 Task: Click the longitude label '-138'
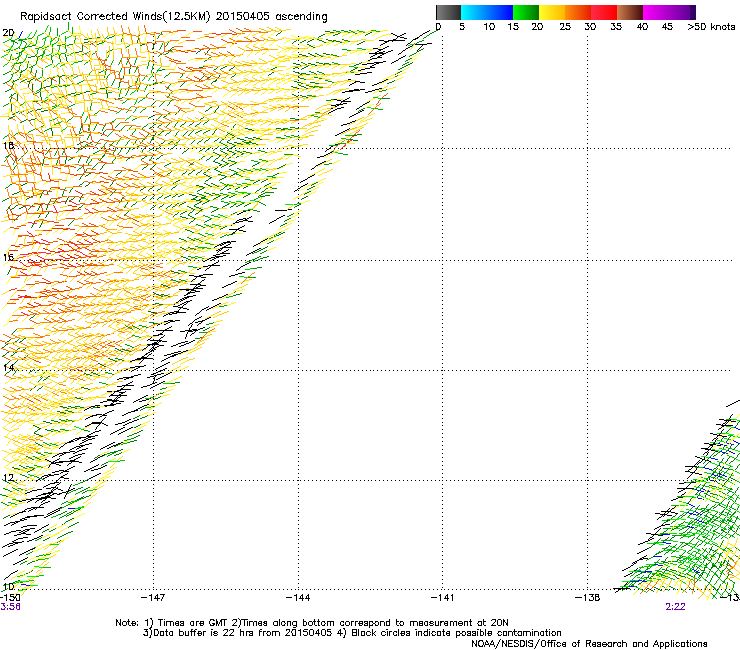click(x=588, y=598)
